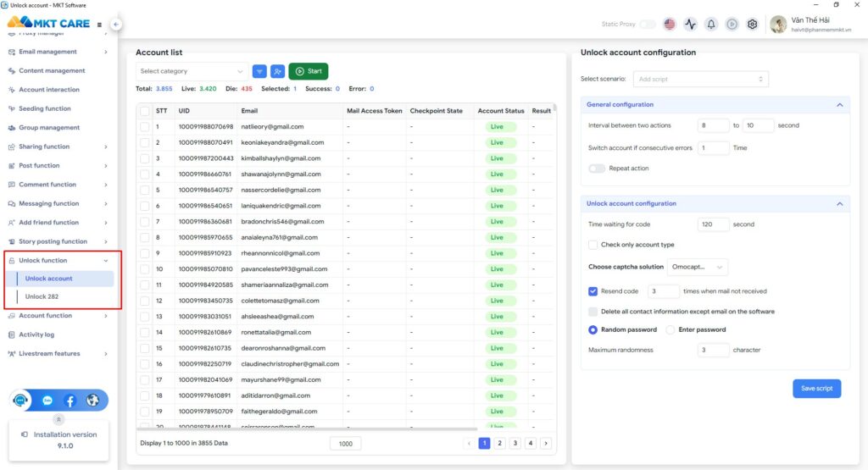The height and width of the screenshot is (470, 868).
Task: Open settings via the gear icon
Action: (752, 25)
